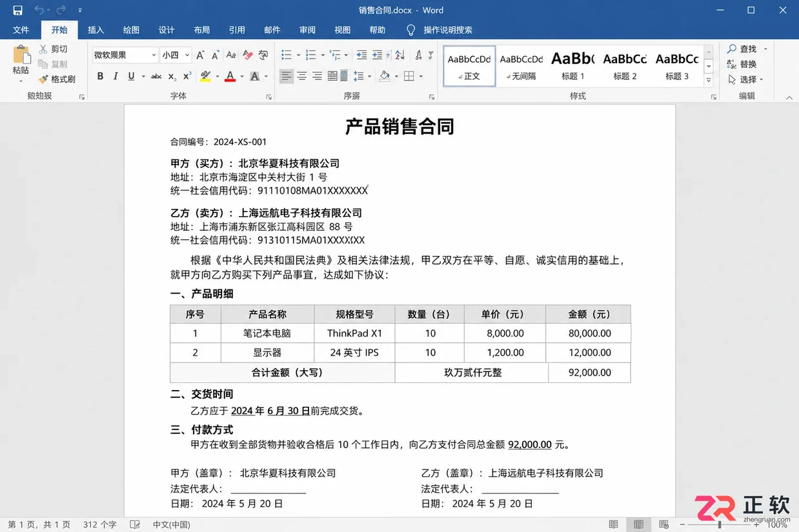Apply the 无间隔 style
Screen dimensions: 799x532
pyautogui.click(x=521, y=66)
